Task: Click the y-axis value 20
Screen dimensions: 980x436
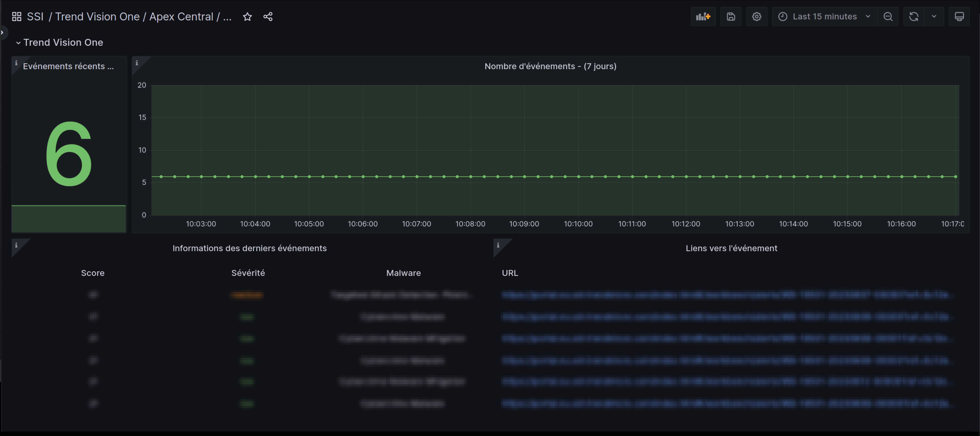Action: click(x=142, y=85)
